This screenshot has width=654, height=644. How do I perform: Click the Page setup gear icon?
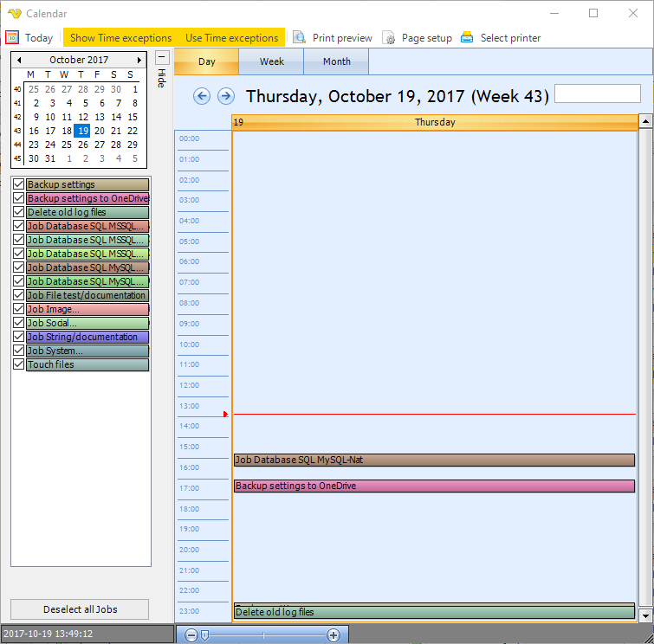[388, 37]
